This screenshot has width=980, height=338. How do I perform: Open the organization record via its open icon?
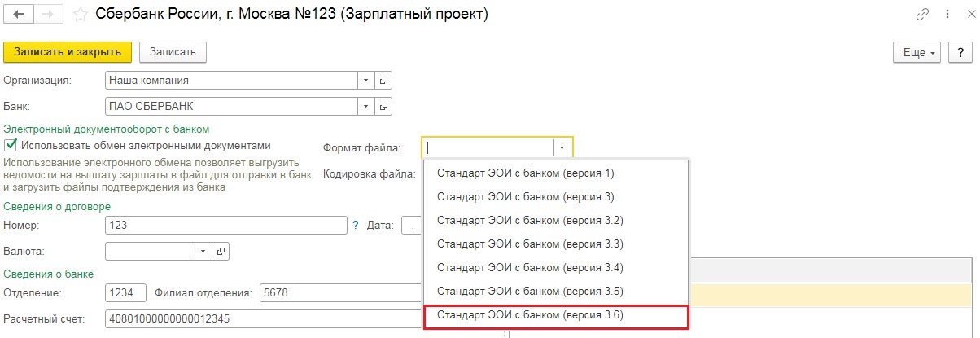[x=383, y=81]
